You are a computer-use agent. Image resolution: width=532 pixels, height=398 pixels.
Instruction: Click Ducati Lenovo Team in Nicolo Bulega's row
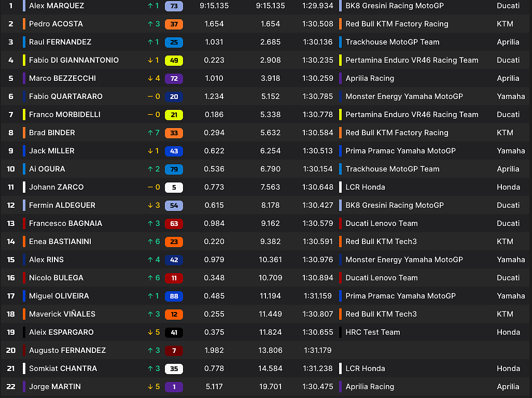click(x=382, y=278)
